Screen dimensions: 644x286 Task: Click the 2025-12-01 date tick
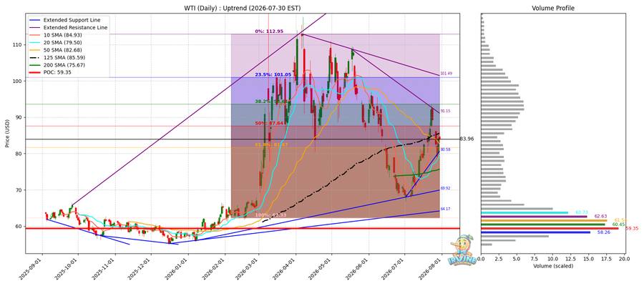[x=142, y=269]
